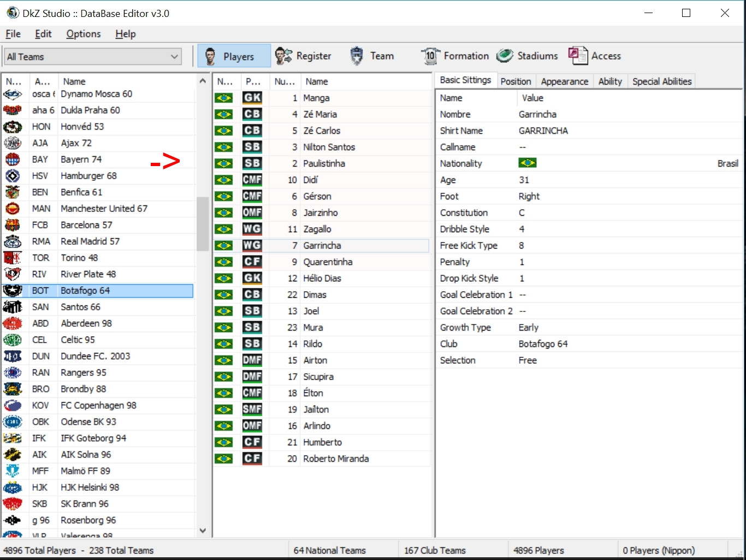Select the Botafogo 64 team row
Image resolution: width=746 pixels, height=560 pixels.
pyautogui.click(x=98, y=291)
